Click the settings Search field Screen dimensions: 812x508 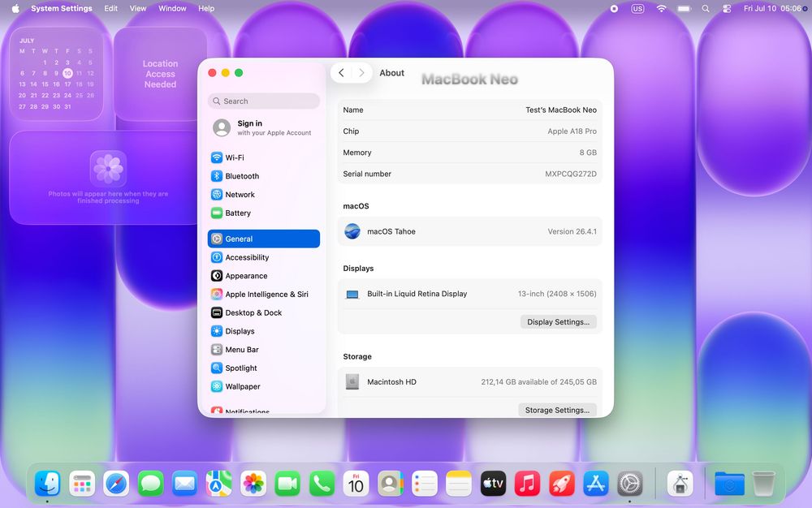click(264, 101)
